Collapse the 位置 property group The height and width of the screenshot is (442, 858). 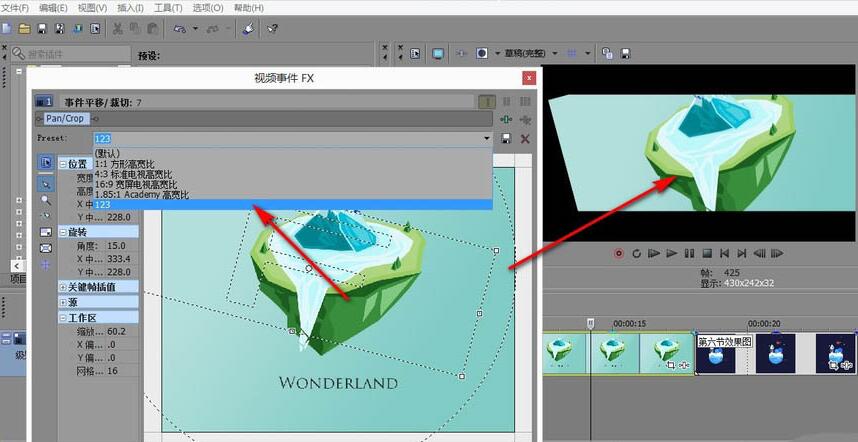[x=64, y=164]
